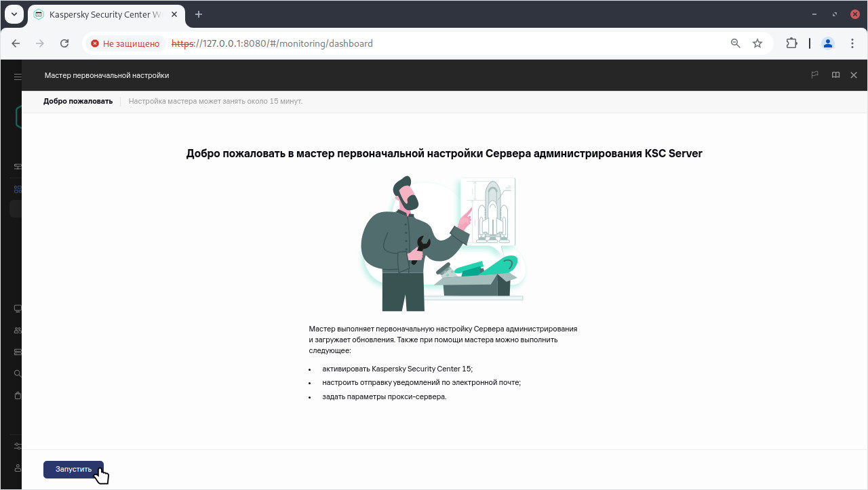Minimize the browser window
Image resolution: width=868 pixels, height=490 pixels.
point(814,14)
